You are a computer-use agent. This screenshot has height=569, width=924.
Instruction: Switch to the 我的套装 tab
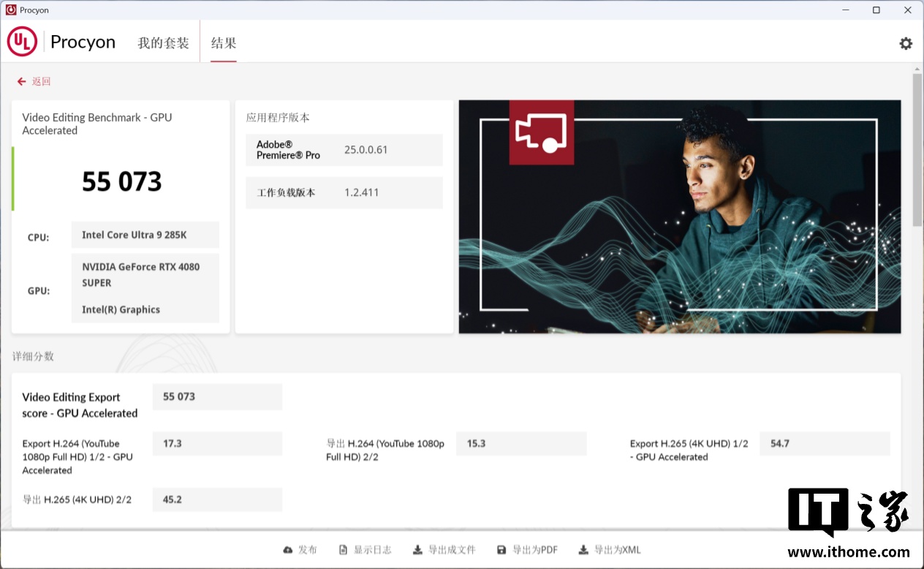coord(163,43)
